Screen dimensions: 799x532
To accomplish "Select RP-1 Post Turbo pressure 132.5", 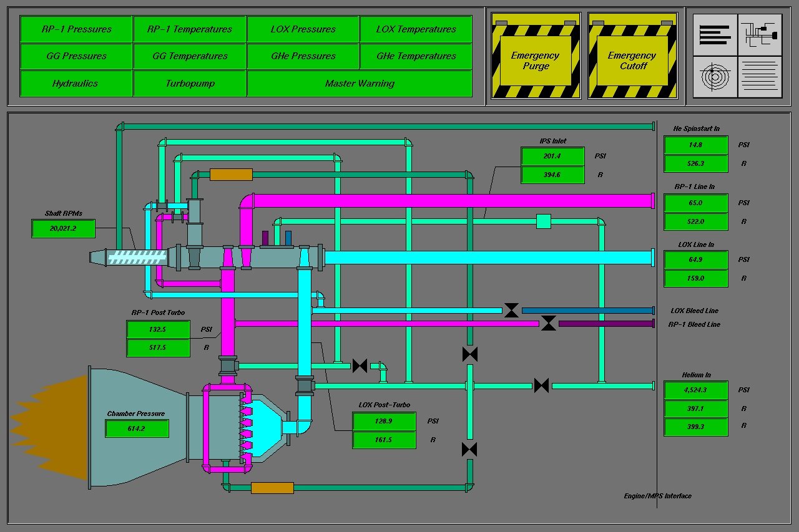I will (x=159, y=329).
